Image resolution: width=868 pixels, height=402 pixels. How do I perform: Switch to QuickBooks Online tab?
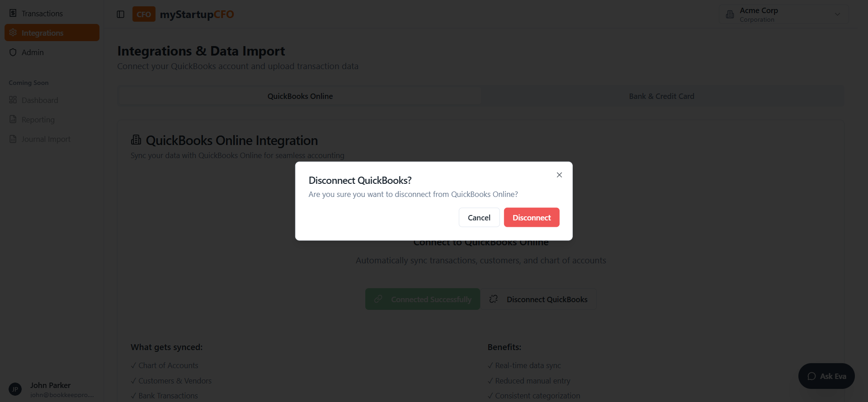(300, 96)
